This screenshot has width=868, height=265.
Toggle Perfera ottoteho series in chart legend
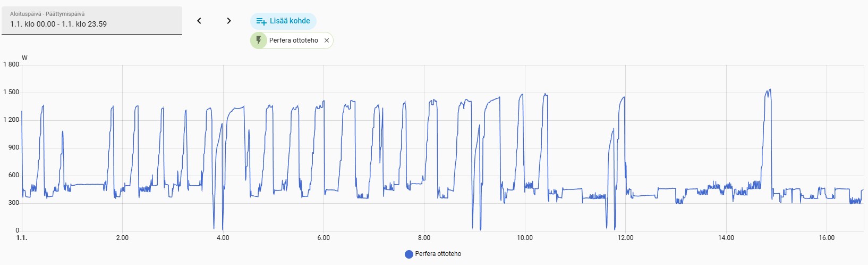[438, 254]
